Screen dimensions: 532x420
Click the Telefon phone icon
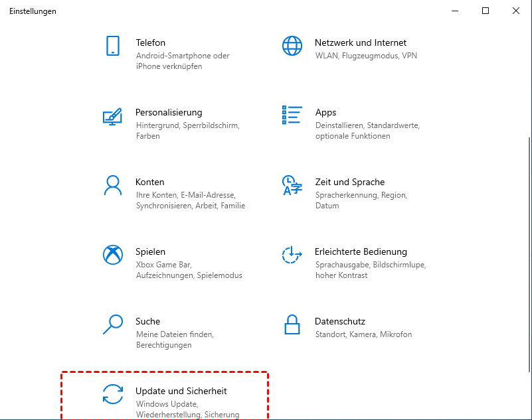pyautogui.click(x=113, y=46)
